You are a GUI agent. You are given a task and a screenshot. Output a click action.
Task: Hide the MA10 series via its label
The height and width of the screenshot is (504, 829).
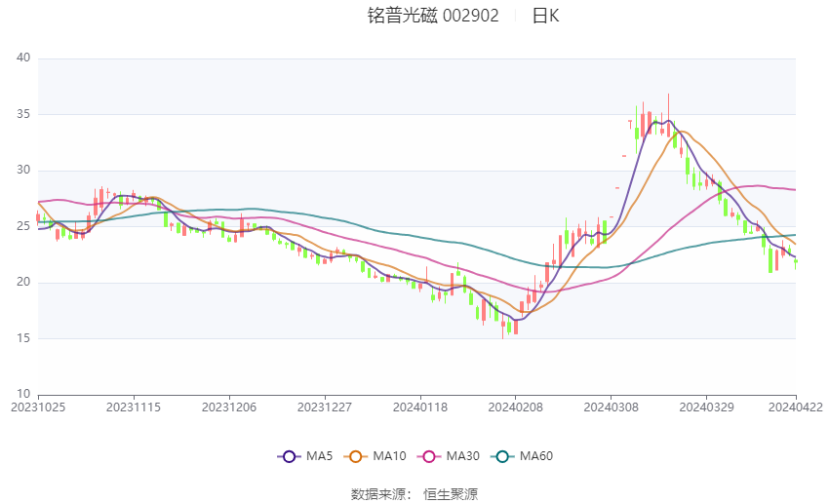(389, 456)
